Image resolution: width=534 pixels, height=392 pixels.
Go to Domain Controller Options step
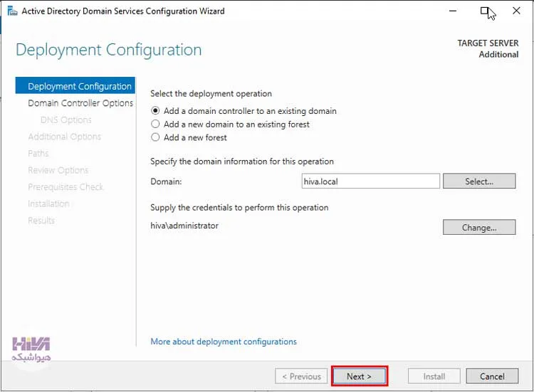click(80, 102)
